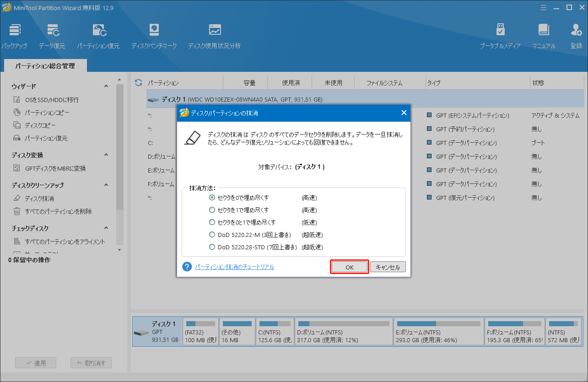Switch to パーティション総合管理 tab
This screenshot has width=588, height=382.
pyautogui.click(x=45, y=66)
